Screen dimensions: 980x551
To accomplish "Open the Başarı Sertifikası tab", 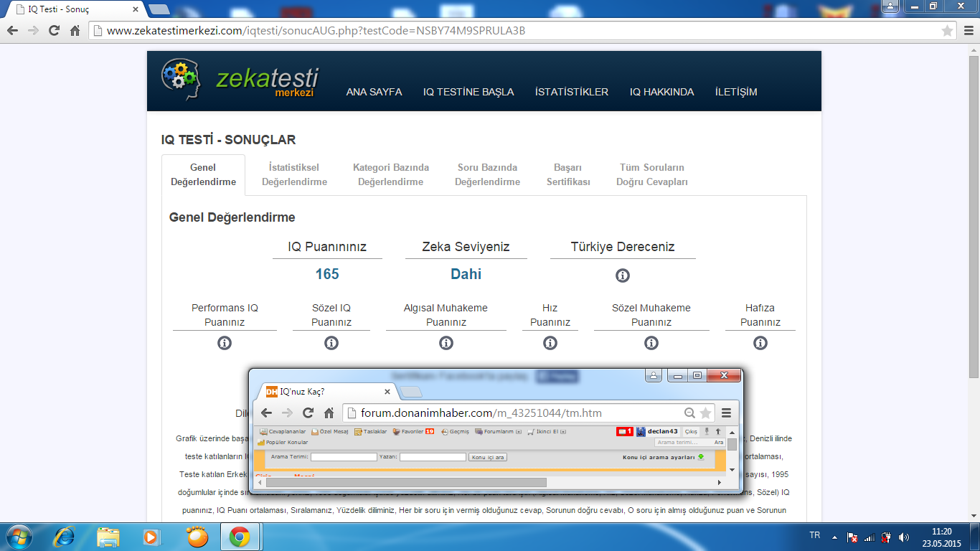I will pos(568,174).
